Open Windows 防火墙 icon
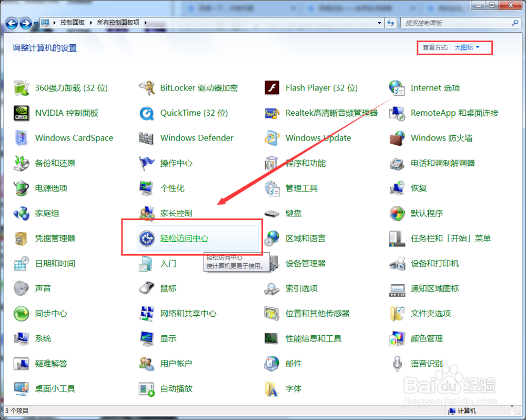Screen dimensions: 526x420 397,138
